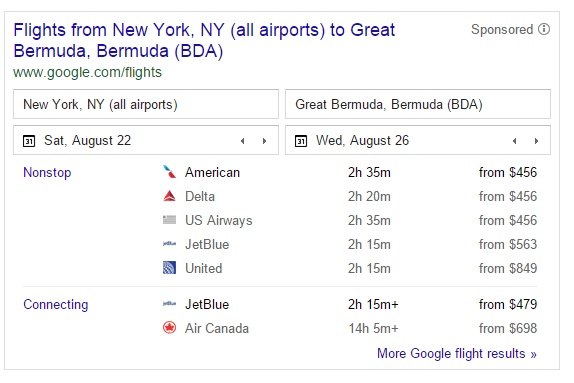Screen dimensions: 574x383
Task: Go to next departure date arrow
Action: [x=264, y=141]
